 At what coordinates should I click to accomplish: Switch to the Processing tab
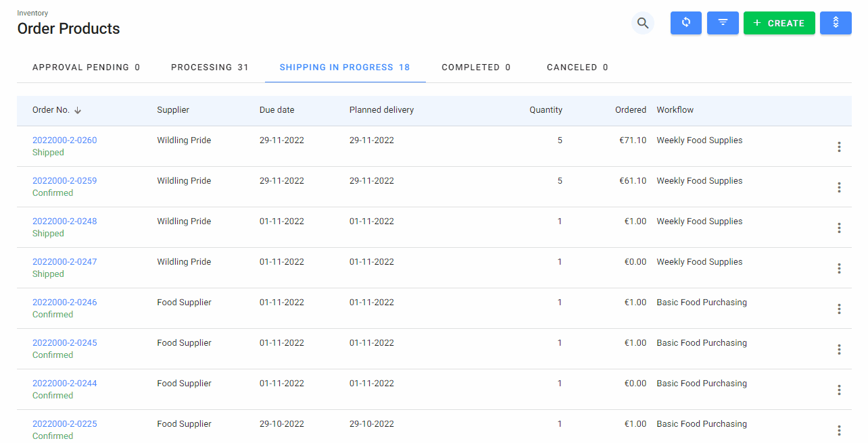210,68
